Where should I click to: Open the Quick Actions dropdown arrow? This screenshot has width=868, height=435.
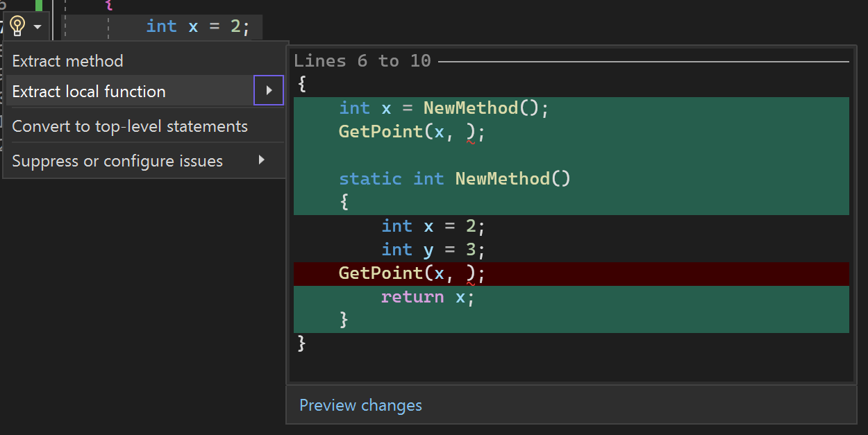37,26
